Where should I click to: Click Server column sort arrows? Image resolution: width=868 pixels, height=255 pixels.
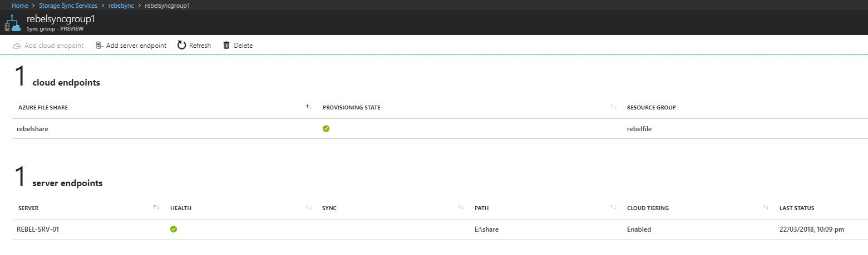[156, 207]
